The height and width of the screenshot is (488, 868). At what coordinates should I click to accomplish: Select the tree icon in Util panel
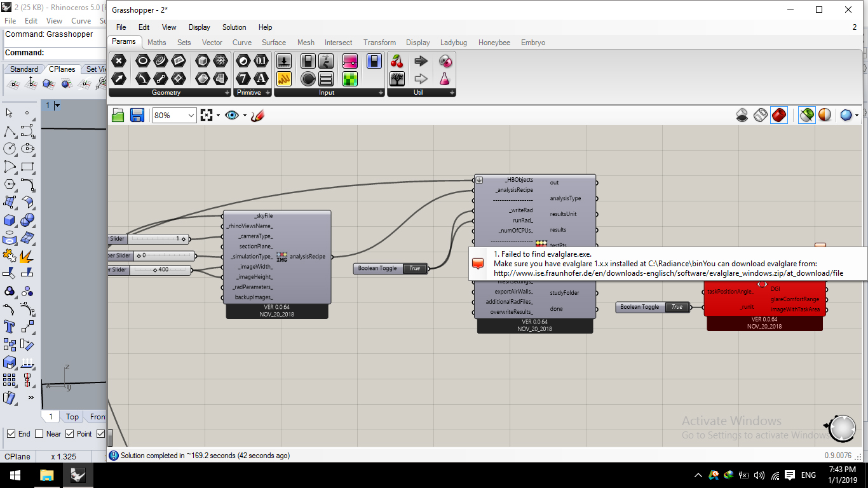point(397,79)
